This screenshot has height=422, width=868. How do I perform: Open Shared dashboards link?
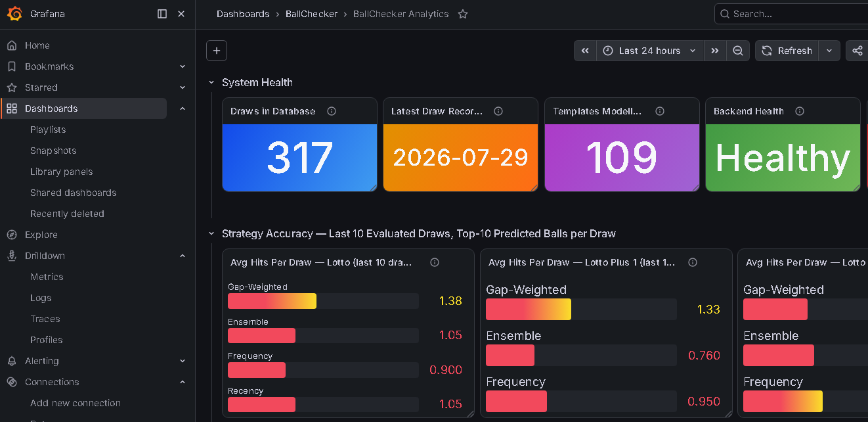tap(74, 193)
